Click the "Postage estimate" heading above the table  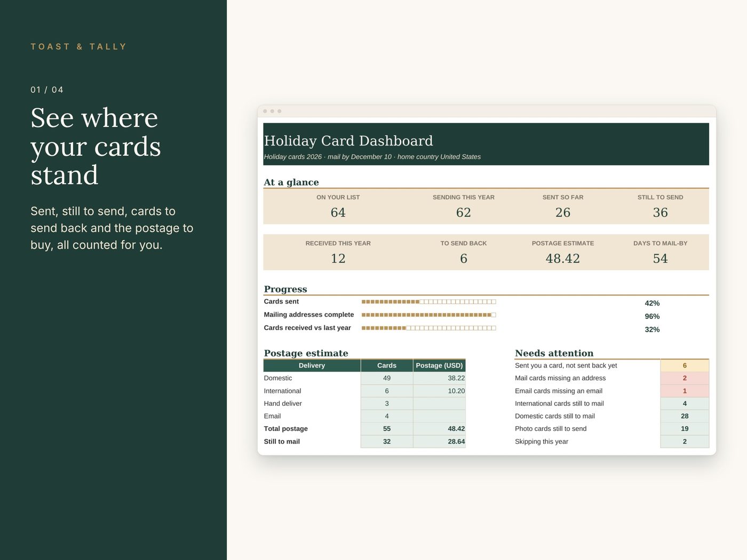[306, 353]
